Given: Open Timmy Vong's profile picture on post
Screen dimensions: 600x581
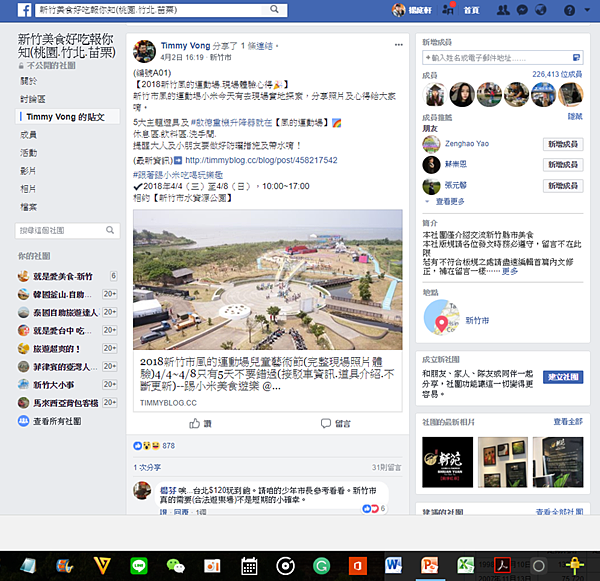Looking at the screenshot, I should 144,51.
